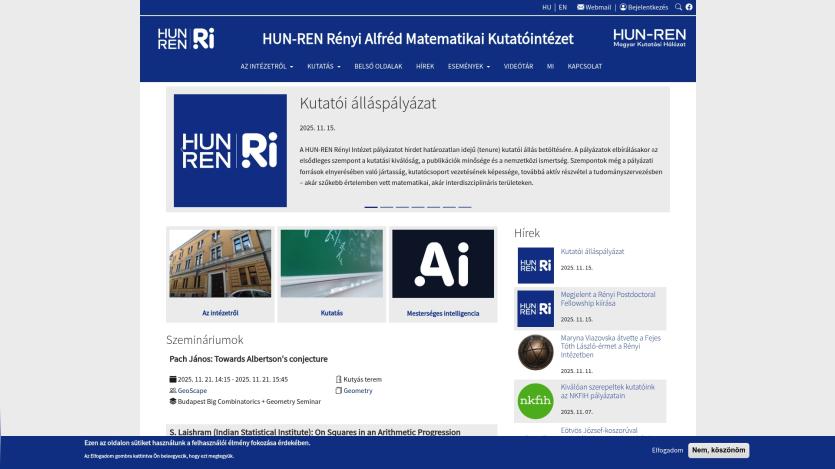Click the Budapest Big Combinatorics + Geometry Seminar text
Screen dimensions: 835x469
tap(249, 402)
